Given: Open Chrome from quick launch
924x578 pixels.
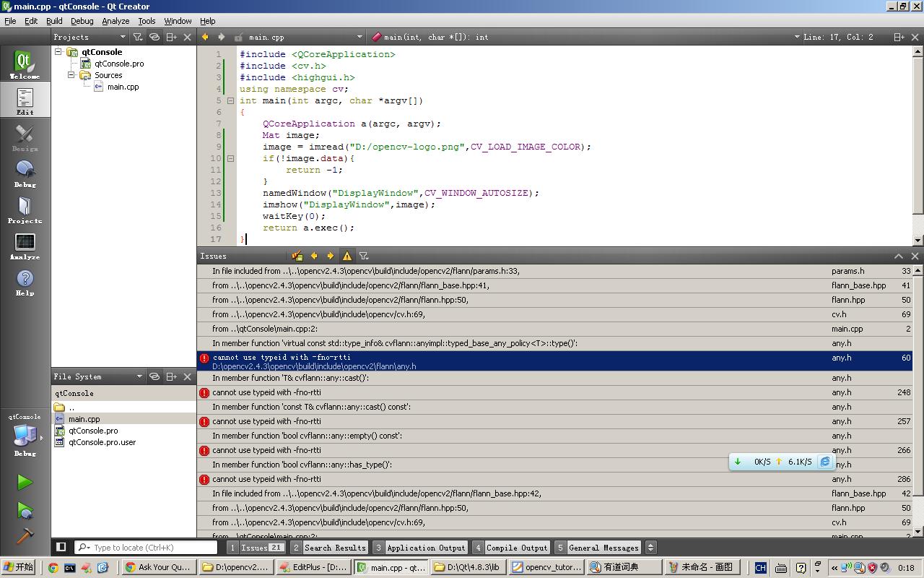Looking at the screenshot, I should 53,568.
